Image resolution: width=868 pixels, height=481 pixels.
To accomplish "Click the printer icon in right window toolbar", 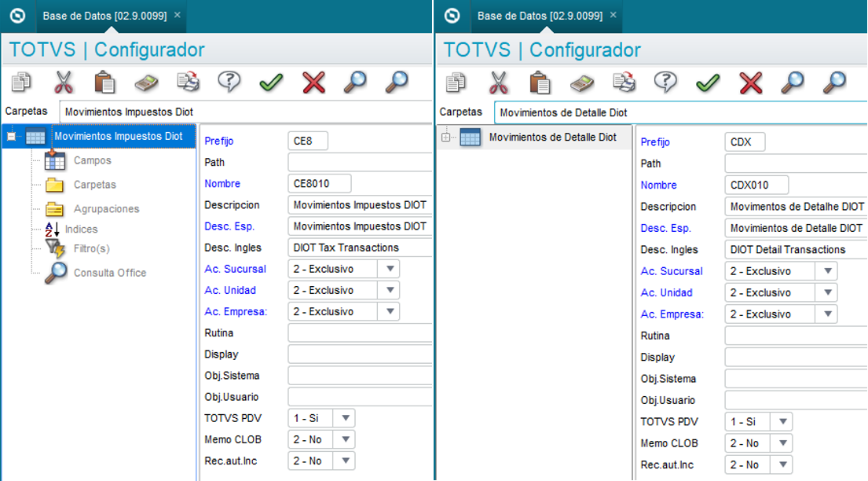I will point(624,83).
